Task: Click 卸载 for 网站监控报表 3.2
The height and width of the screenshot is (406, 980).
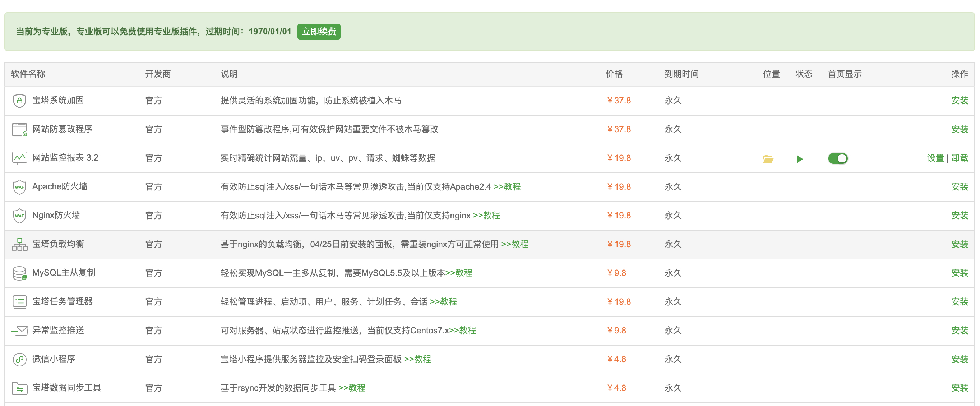Action: point(959,158)
